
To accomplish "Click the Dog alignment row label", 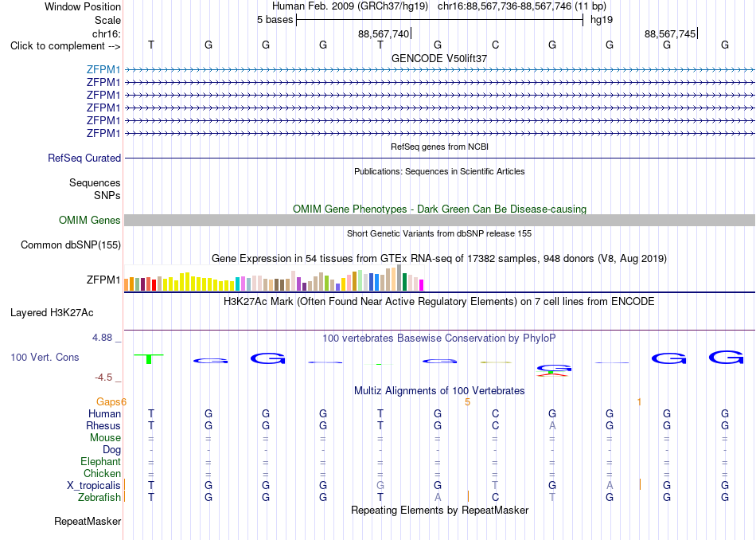I will click(x=112, y=450).
